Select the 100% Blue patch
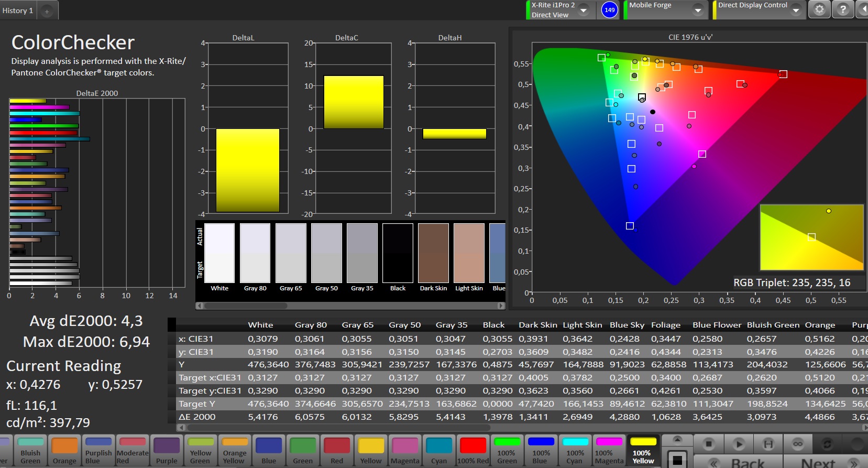Viewport: 868px width, 468px height. (x=541, y=450)
